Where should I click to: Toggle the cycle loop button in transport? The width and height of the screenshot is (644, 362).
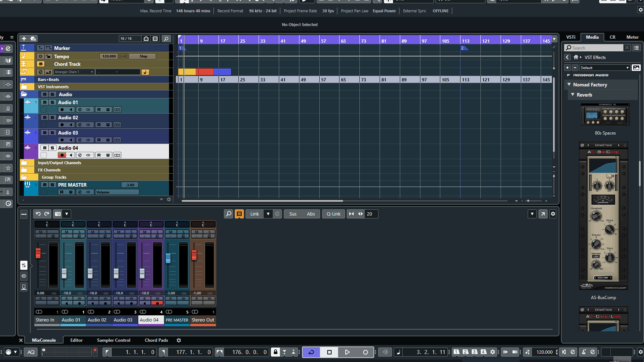coord(311,352)
